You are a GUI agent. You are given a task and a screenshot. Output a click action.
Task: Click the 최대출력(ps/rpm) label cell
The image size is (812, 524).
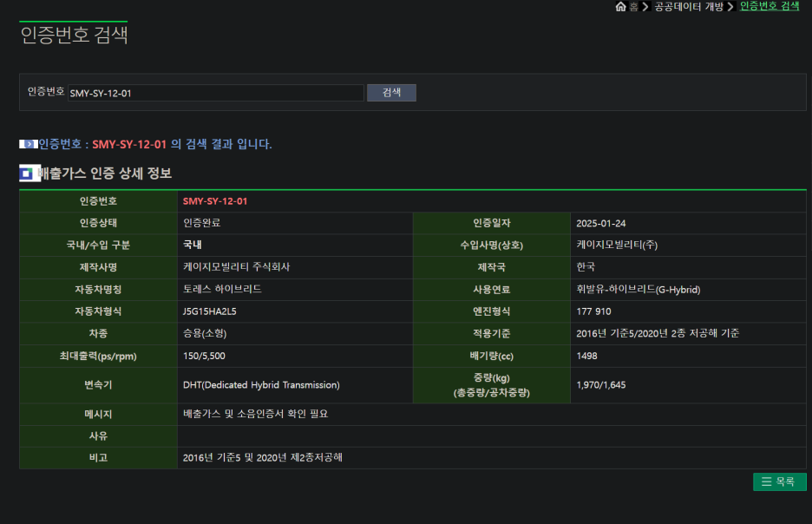(98, 356)
